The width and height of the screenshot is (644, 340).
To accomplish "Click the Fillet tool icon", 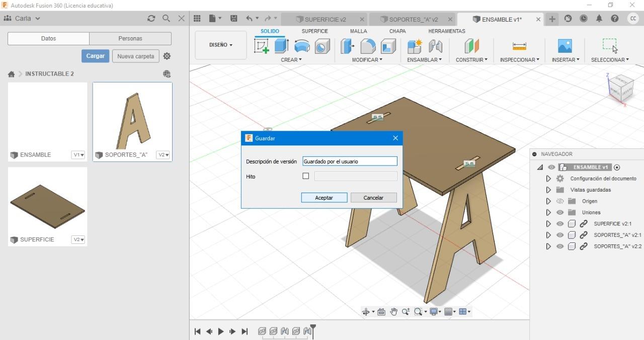I will 368,46.
